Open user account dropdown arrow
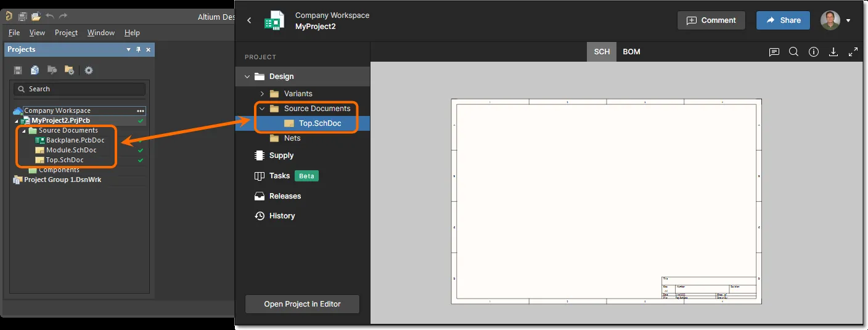 (x=848, y=21)
